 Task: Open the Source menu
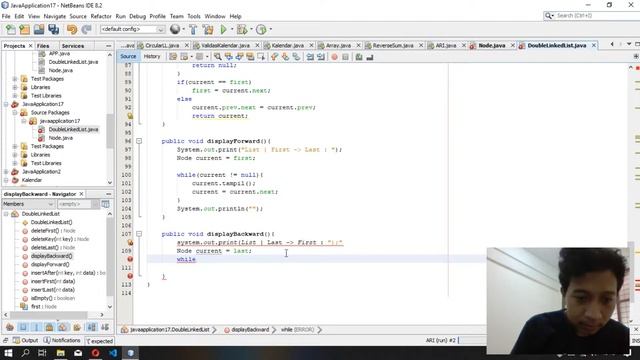78,16
